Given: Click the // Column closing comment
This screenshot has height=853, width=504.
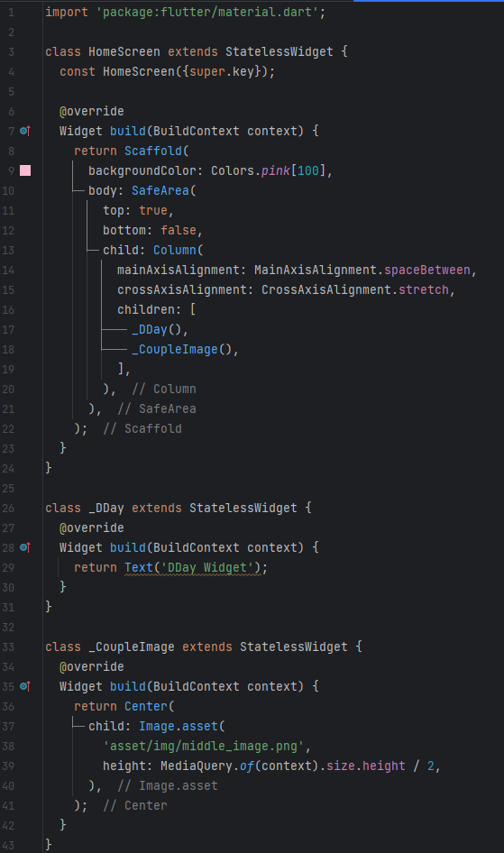Looking at the screenshot, I should pos(164,389).
